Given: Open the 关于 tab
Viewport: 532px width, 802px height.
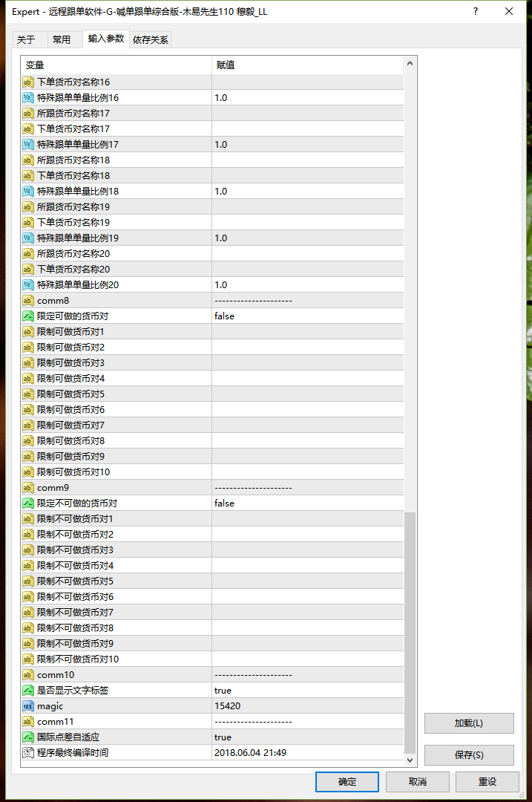Looking at the screenshot, I should click(x=30, y=39).
